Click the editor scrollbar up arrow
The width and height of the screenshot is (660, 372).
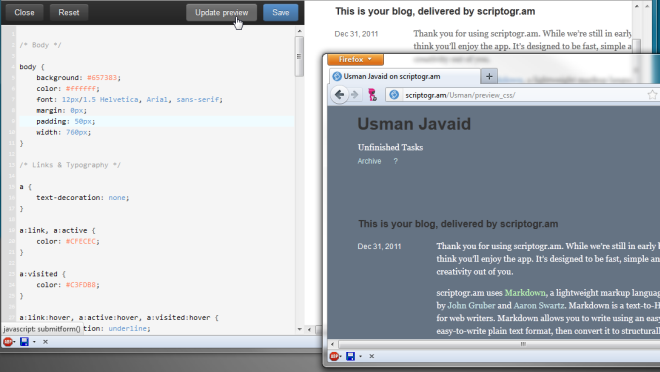(x=299, y=31)
